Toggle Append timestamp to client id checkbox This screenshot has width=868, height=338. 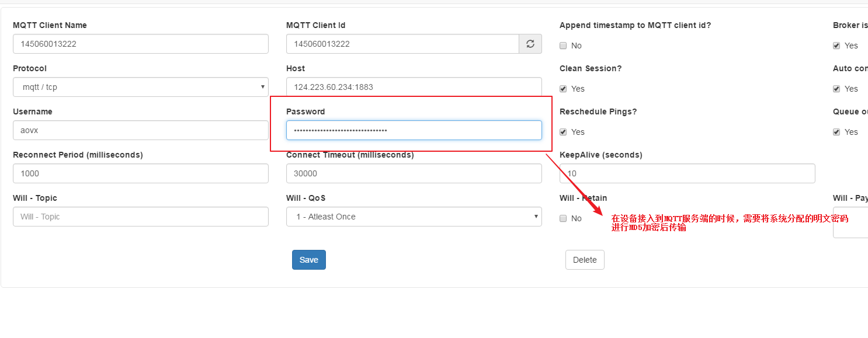(x=563, y=46)
